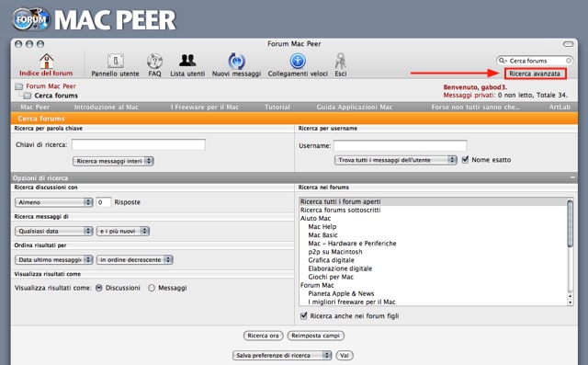The width and height of the screenshot is (588, 365).
Task: Open the Pannello utente icon
Action: click(x=116, y=61)
